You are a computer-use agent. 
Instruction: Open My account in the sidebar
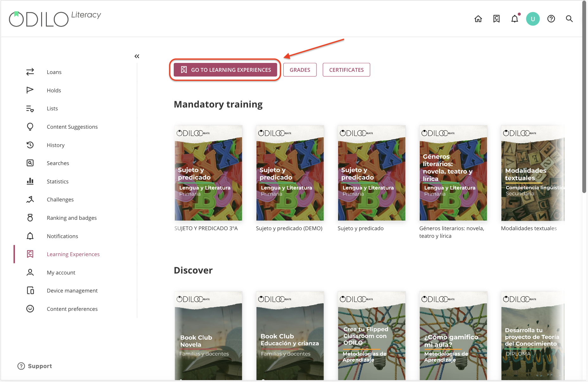coord(61,273)
